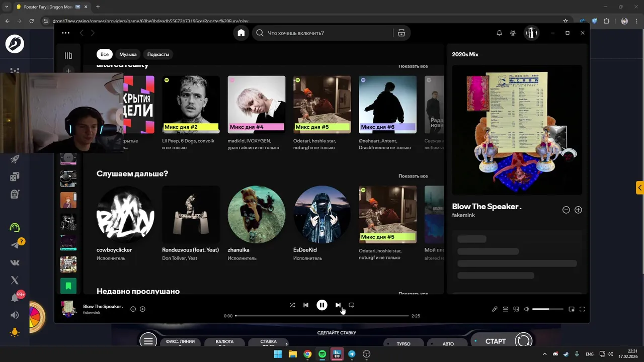Exclude song via minus icon in right panel
644x362 pixels.
[566, 210]
